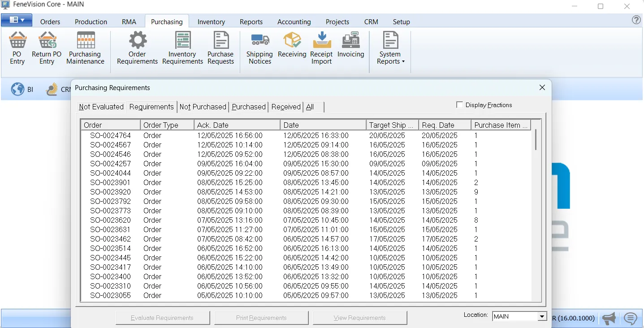The image size is (644, 328).
Task: Select order row SO-0023055
Action: click(x=306, y=295)
